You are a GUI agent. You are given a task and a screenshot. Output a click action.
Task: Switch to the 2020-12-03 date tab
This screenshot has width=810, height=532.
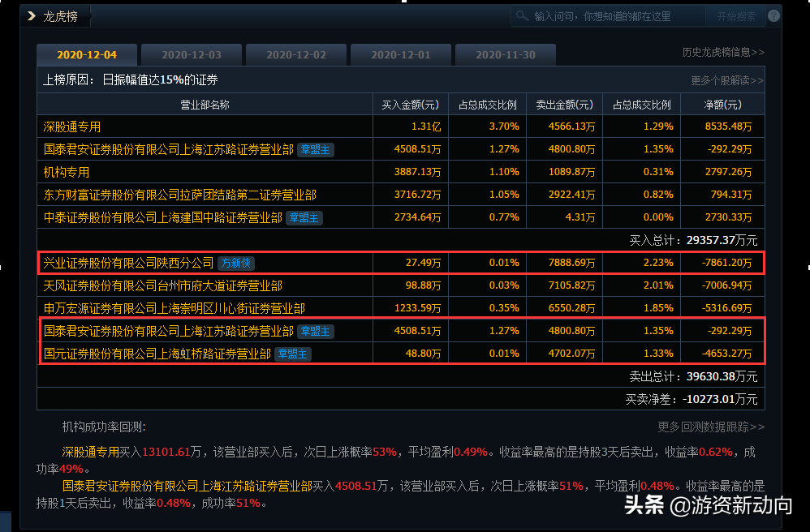(191, 54)
